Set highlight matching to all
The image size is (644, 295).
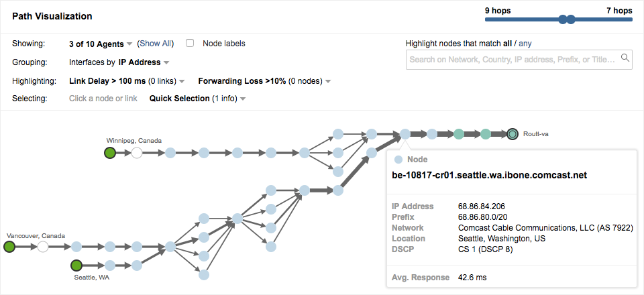pos(507,44)
